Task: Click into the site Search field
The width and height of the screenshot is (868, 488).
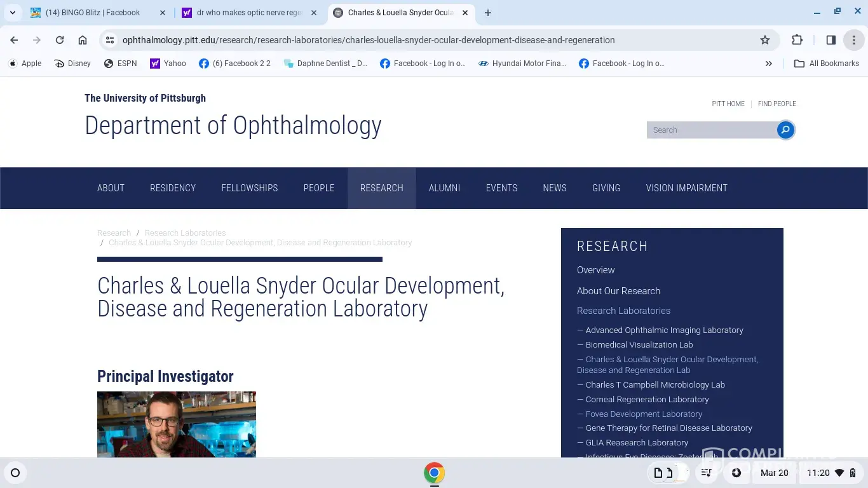Action: [x=710, y=130]
